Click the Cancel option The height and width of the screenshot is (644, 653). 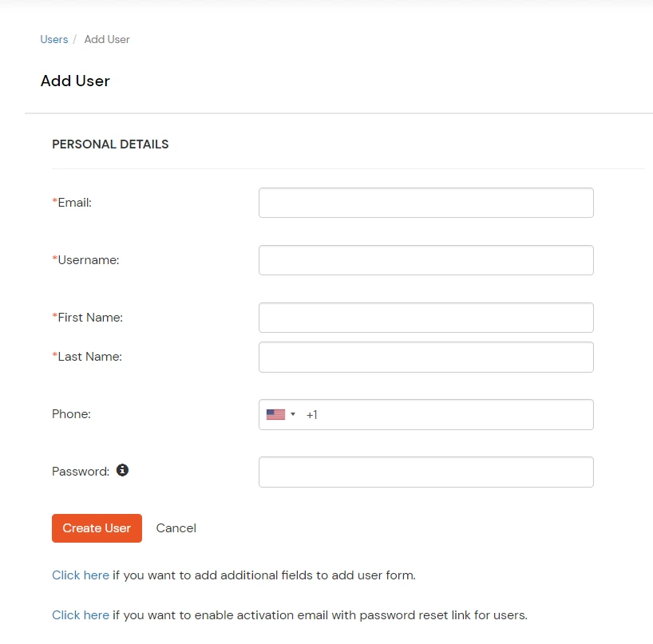[176, 527]
